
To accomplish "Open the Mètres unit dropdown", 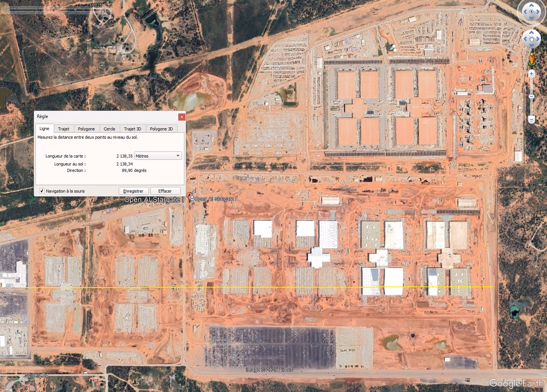I will click(x=158, y=156).
